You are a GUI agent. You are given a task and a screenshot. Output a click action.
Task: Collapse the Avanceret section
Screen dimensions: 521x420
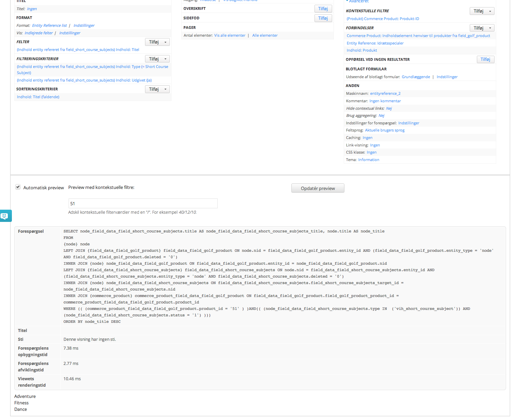(358, 1)
